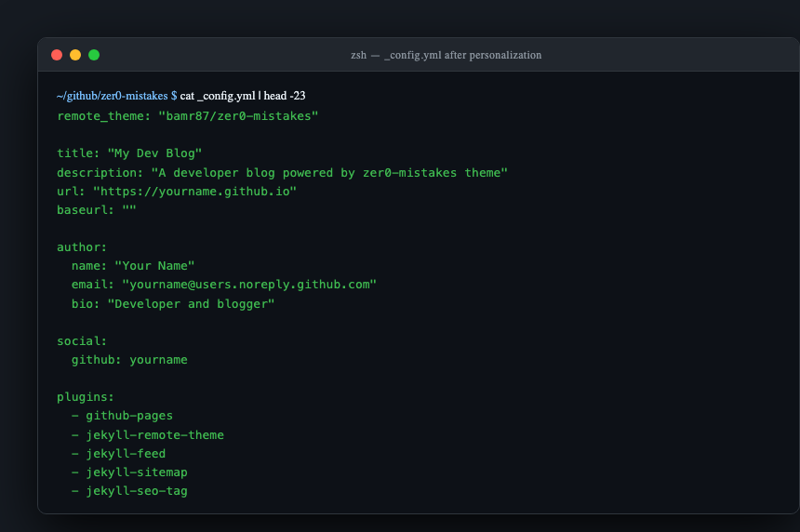
Task: Close the terminal window with red button
Action: [x=57, y=55]
